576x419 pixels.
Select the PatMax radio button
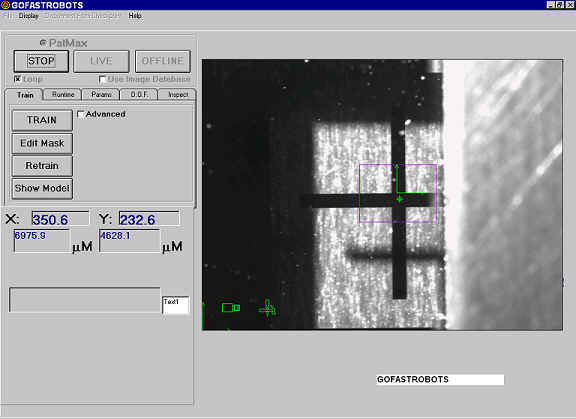pyautogui.click(x=43, y=43)
